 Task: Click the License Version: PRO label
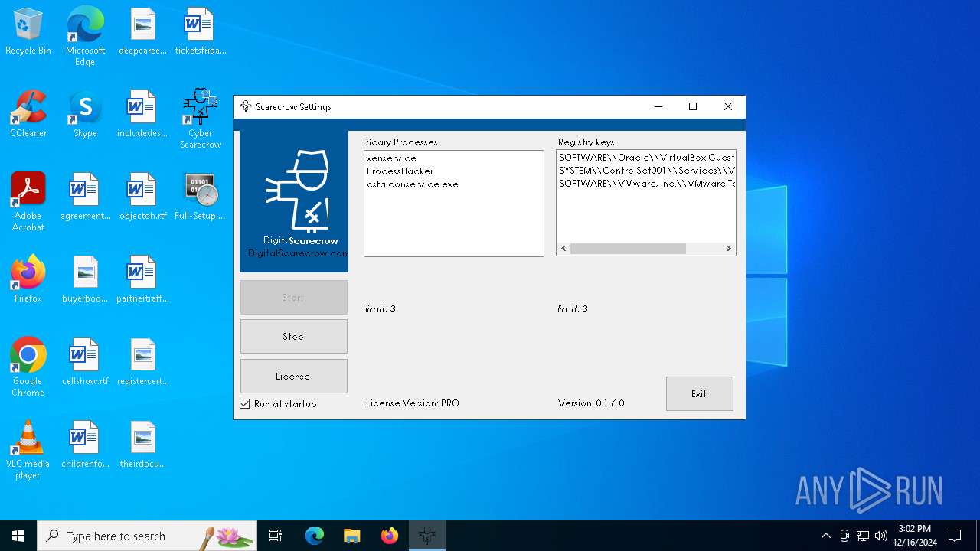click(x=413, y=403)
